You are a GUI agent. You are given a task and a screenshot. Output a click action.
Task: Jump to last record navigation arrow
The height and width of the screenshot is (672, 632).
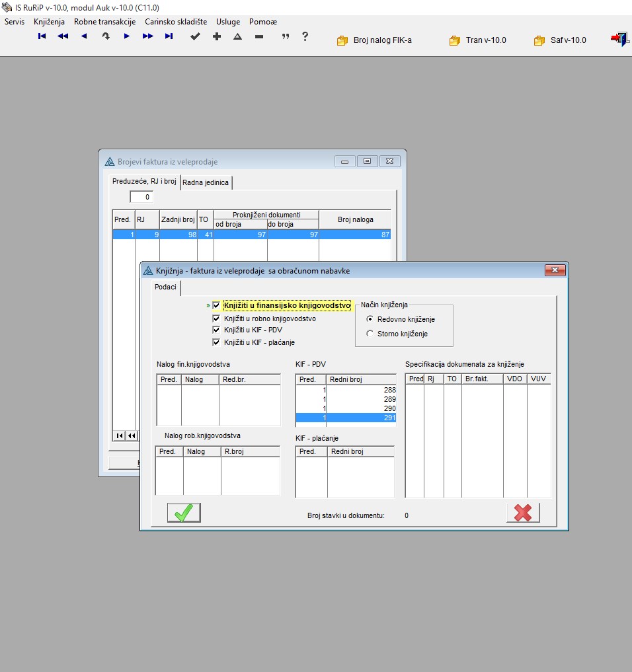pyautogui.click(x=169, y=37)
